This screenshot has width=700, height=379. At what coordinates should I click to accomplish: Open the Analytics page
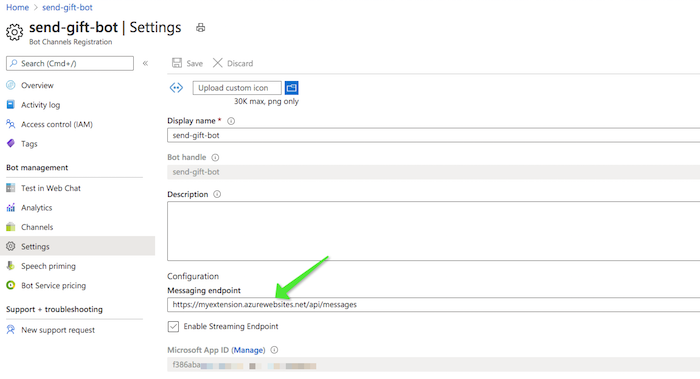pos(37,208)
